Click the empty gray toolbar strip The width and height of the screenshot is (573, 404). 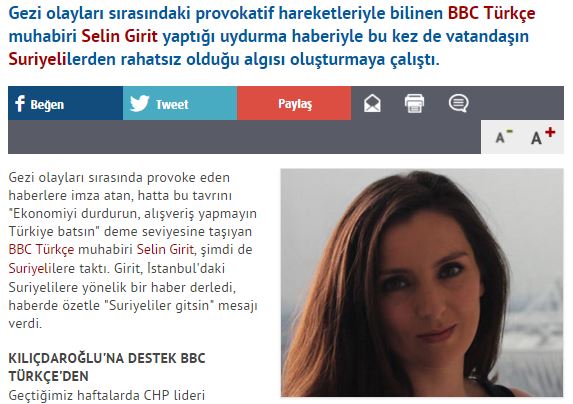pos(244,137)
